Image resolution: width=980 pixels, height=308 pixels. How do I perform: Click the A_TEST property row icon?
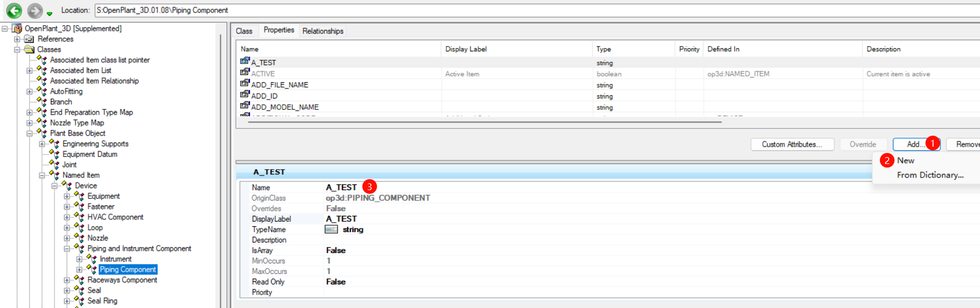click(245, 61)
